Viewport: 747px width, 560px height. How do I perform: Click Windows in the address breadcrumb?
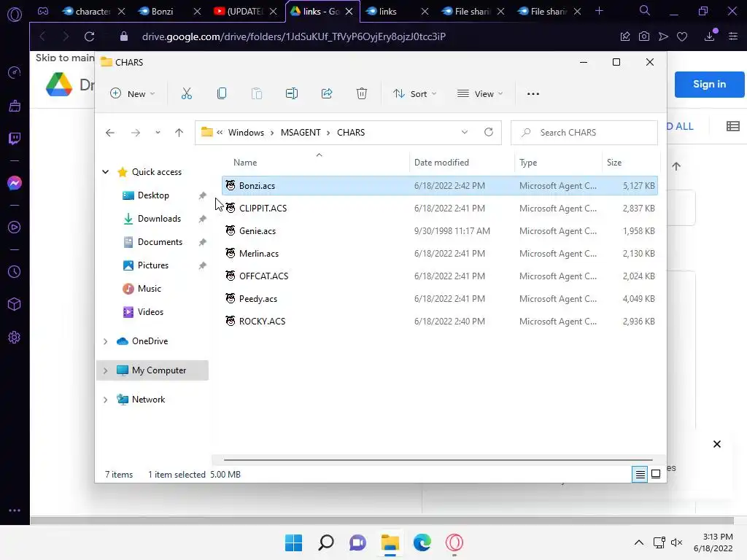246,133
